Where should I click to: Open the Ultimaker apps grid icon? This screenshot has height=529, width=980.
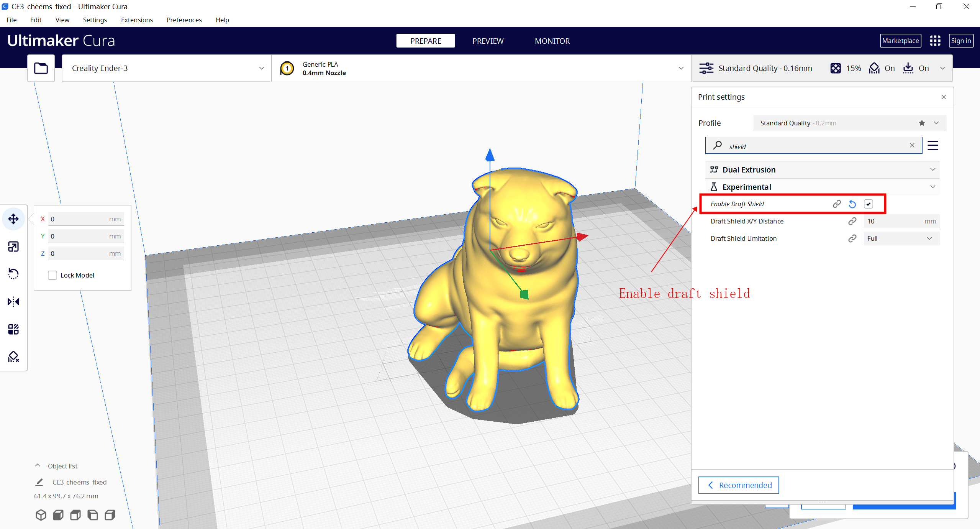pyautogui.click(x=935, y=41)
